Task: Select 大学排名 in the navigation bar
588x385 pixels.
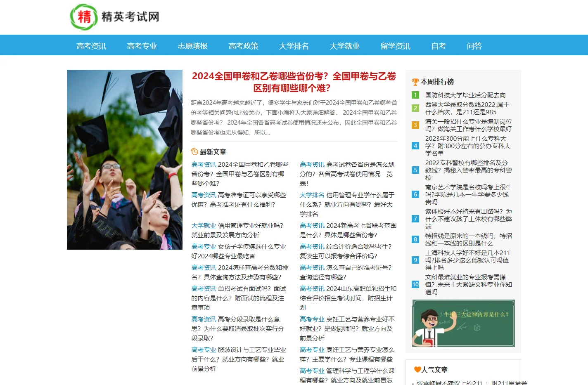Action: pos(294,46)
